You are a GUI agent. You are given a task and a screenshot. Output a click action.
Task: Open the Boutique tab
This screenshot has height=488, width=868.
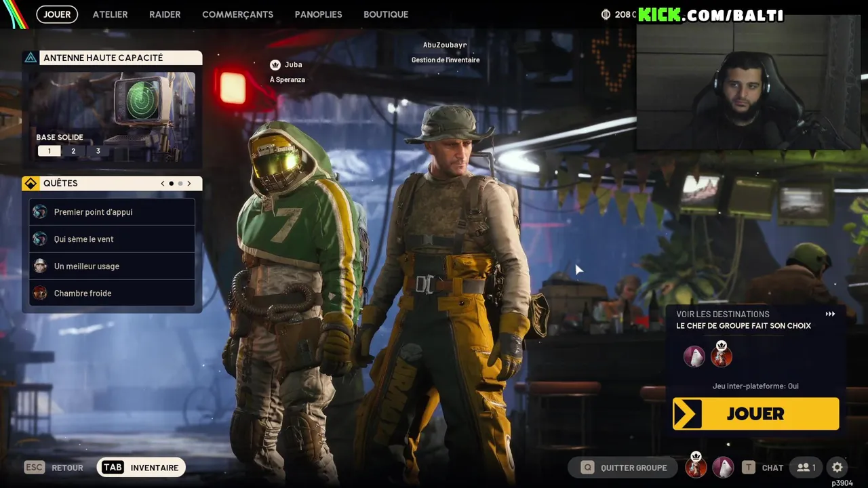click(386, 14)
